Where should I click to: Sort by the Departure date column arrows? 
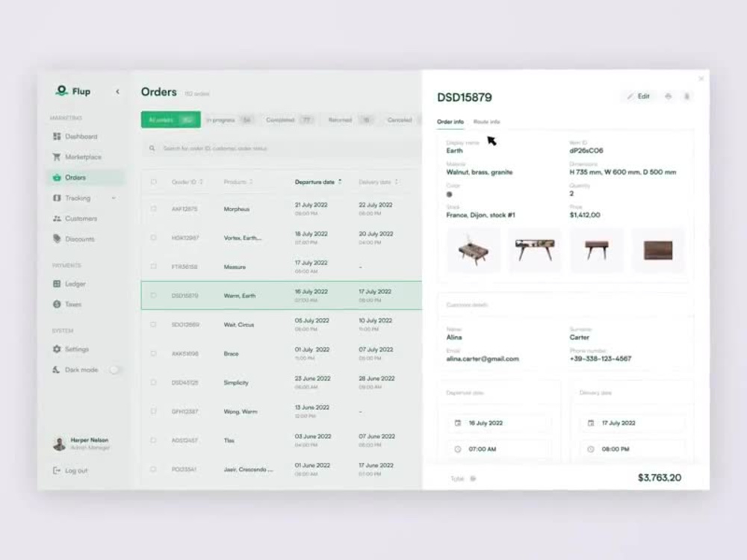click(x=340, y=182)
